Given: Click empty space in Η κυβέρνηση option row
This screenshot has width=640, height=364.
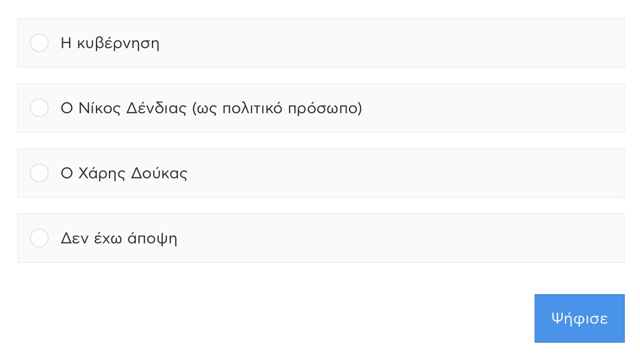Looking at the screenshot, I should [391, 43].
